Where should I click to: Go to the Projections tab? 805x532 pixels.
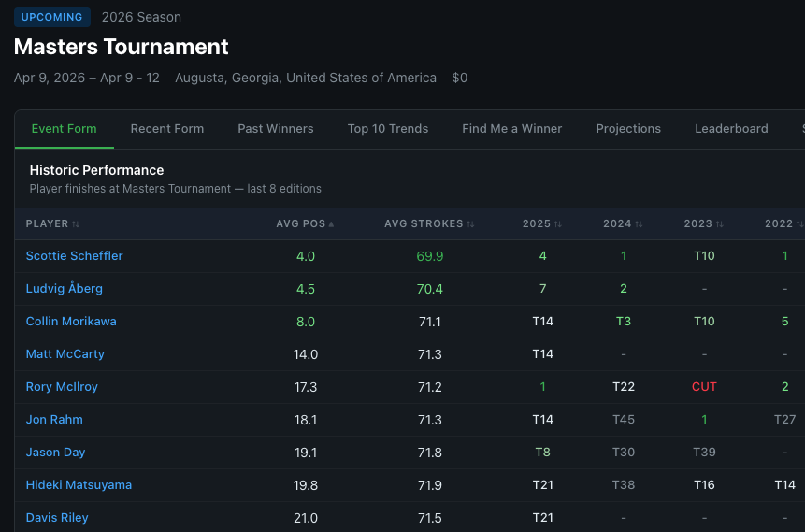click(x=628, y=129)
